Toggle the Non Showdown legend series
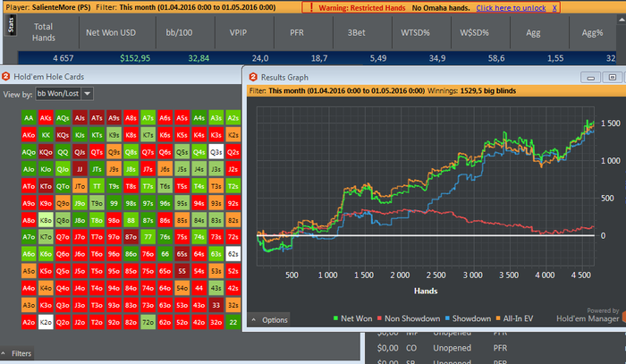Screen dimensions: 626x364 coord(409,318)
